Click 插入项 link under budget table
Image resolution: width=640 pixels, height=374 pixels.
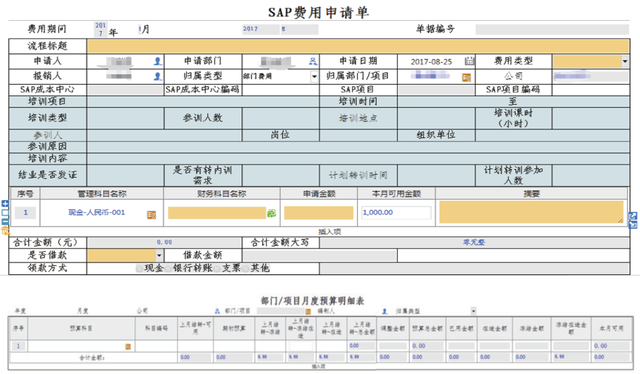click(318, 366)
